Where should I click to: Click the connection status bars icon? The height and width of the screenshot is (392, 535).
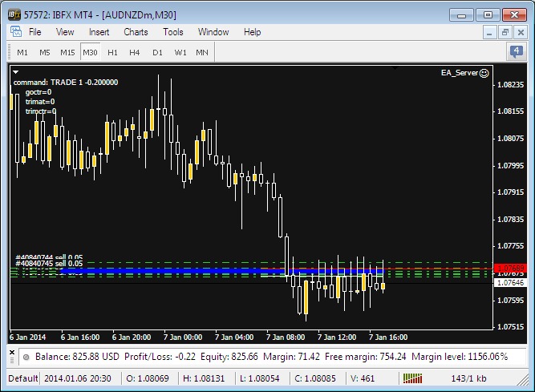(413, 378)
